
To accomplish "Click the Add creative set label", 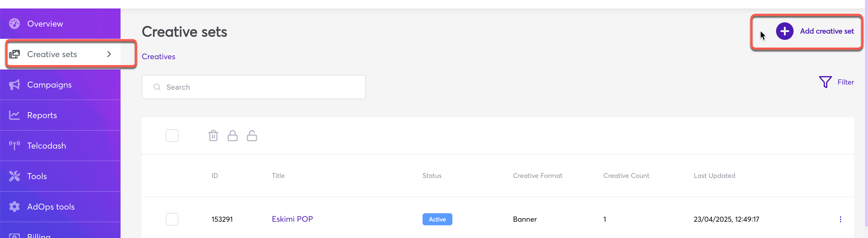I will (x=826, y=31).
